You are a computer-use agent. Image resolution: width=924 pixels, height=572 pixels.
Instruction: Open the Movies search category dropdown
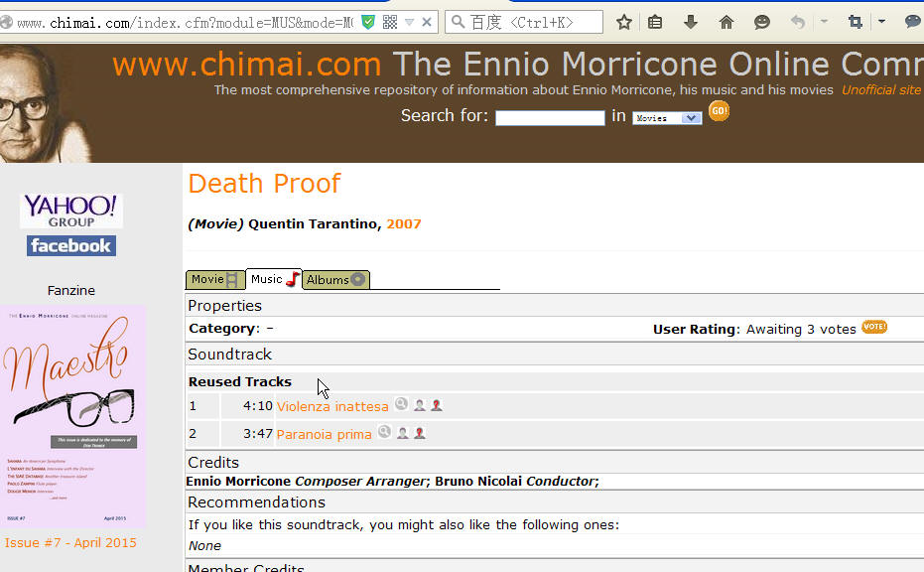[667, 118]
